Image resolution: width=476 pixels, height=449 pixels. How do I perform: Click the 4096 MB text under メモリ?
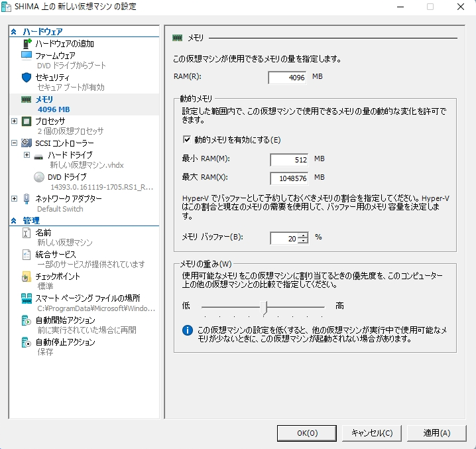coord(54,109)
